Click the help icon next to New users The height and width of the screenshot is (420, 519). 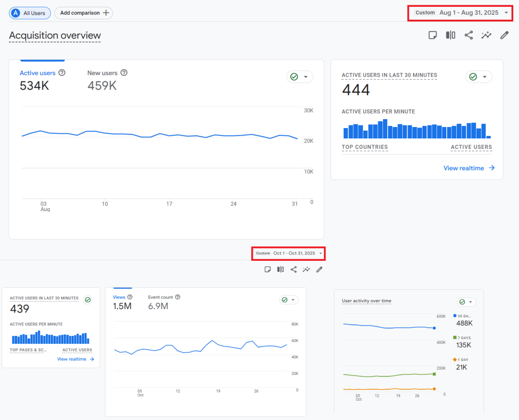tap(124, 73)
